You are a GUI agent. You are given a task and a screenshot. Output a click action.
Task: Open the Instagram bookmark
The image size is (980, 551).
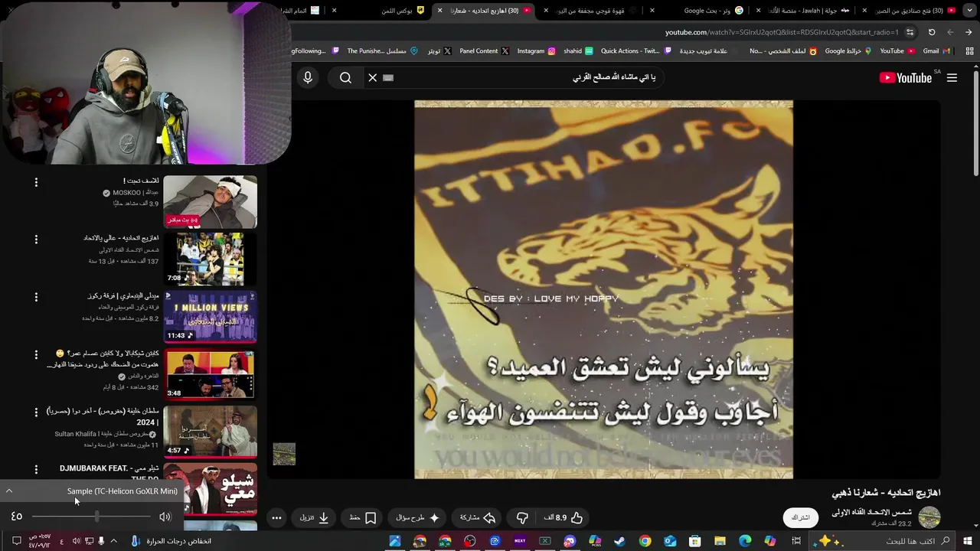(x=536, y=51)
